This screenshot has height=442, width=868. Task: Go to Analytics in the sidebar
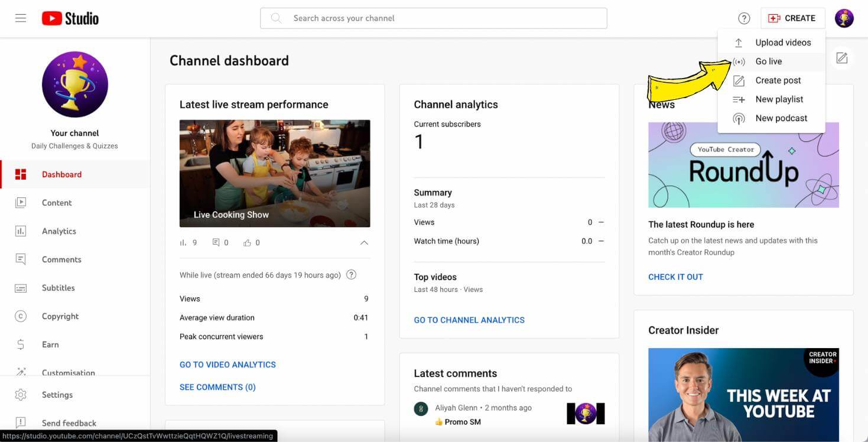(75, 231)
